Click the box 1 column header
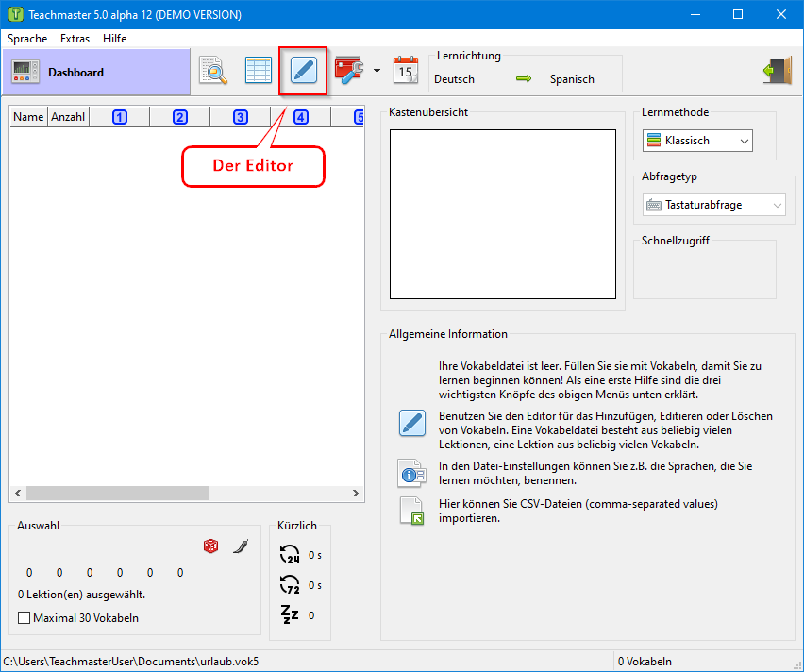Viewport: 804px width, 672px height. 119,117
